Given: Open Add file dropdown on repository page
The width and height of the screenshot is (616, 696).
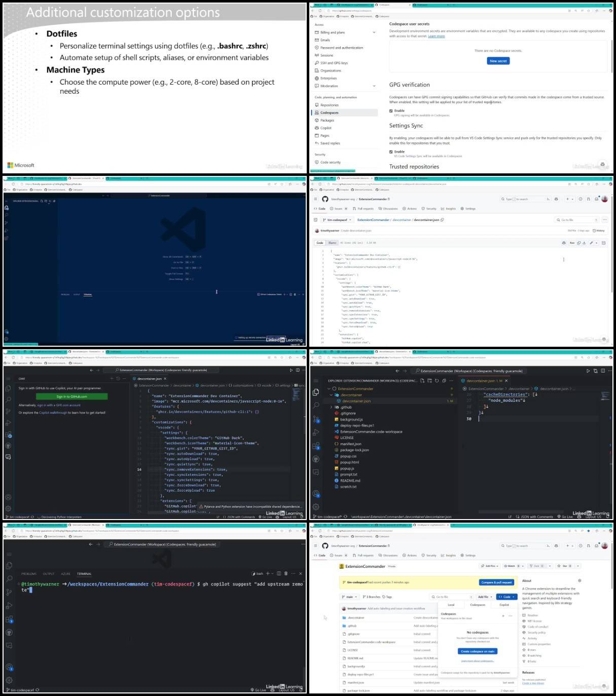Looking at the screenshot, I should [x=485, y=597].
